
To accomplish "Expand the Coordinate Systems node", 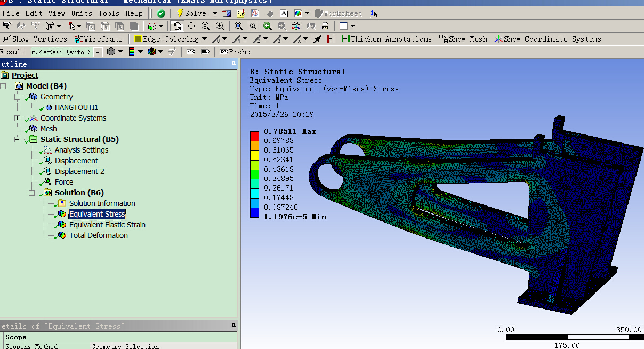I will pyautogui.click(x=18, y=118).
